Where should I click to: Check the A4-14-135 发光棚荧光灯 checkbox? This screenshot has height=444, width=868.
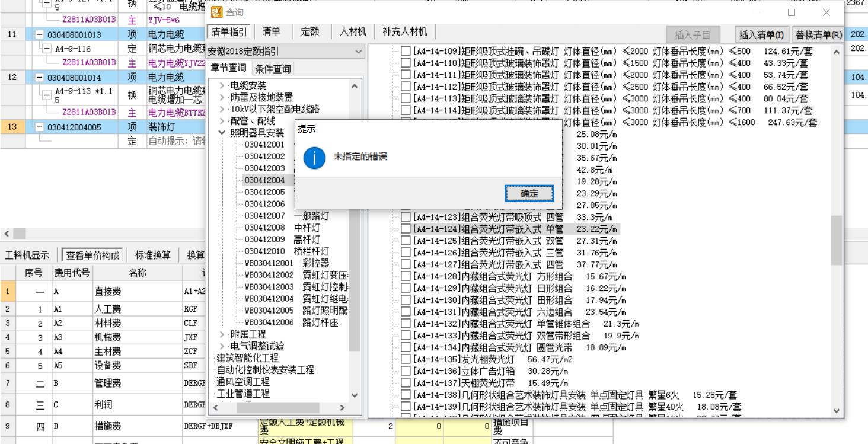[406, 359]
